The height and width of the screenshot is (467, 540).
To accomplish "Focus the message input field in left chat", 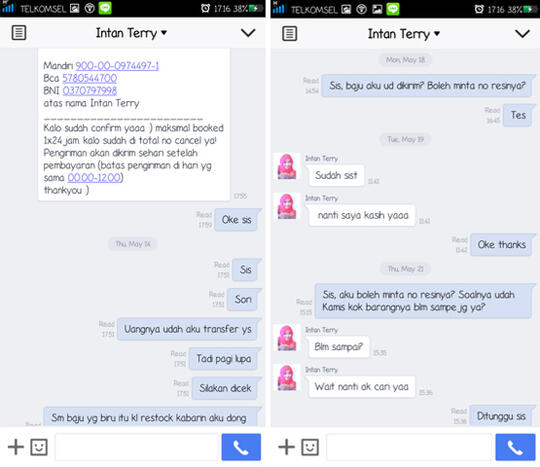I will click(137, 447).
